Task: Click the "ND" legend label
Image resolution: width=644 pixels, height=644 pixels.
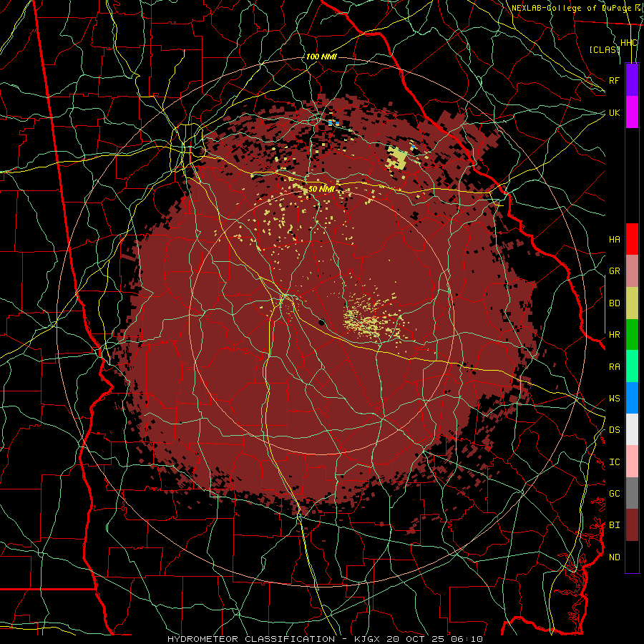Action: (614, 557)
